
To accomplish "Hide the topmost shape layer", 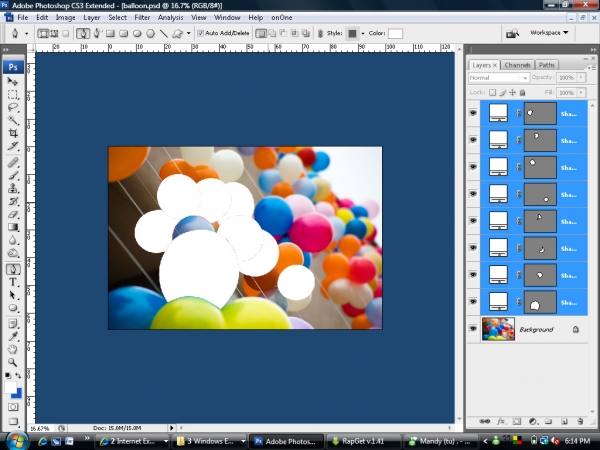I will [473, 113].
